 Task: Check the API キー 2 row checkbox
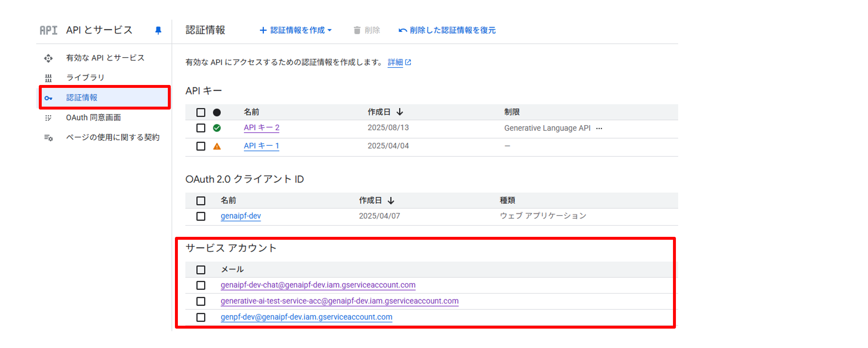point(201,128)
